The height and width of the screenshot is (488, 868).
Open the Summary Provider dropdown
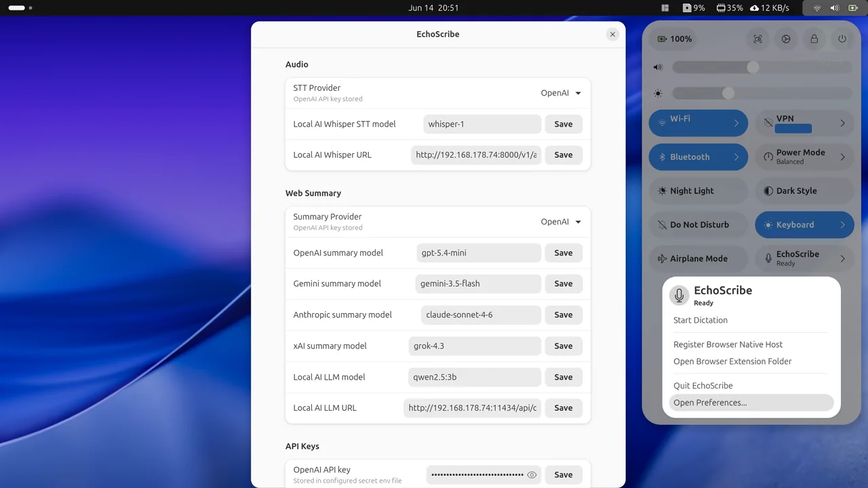point(561,222)
